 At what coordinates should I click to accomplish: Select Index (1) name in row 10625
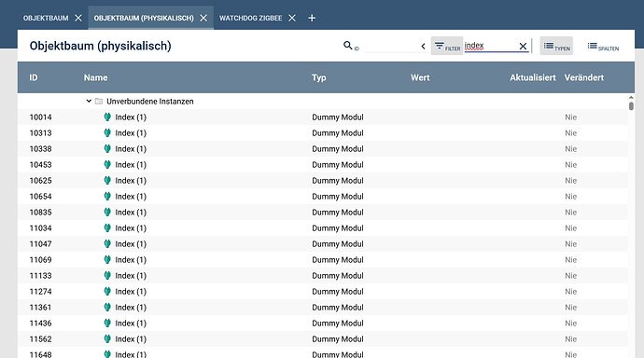click(131, 181)
